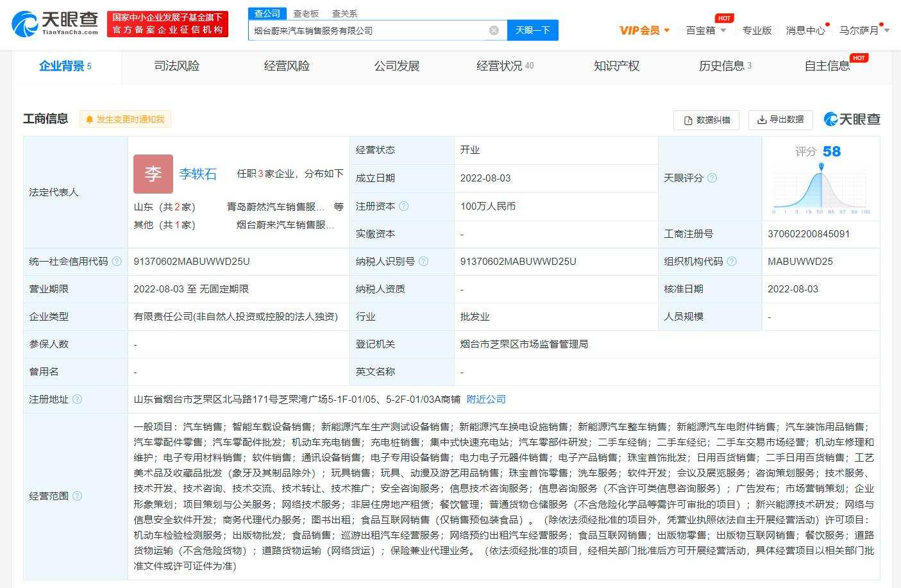The width and height of the screenshot is (901, 588).
Task: Select the 查老板 search mode tab
Action: tap(306, 13)
